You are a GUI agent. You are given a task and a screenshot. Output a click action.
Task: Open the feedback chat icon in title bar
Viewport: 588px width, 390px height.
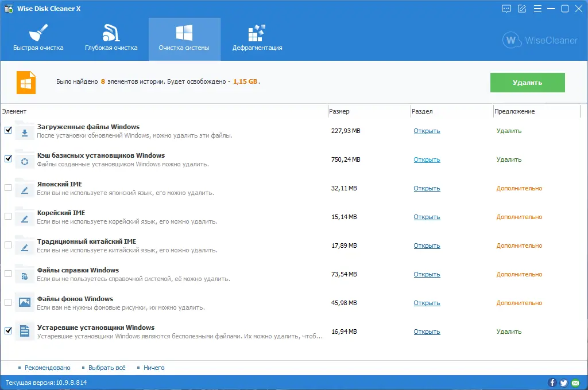point(506,9)
